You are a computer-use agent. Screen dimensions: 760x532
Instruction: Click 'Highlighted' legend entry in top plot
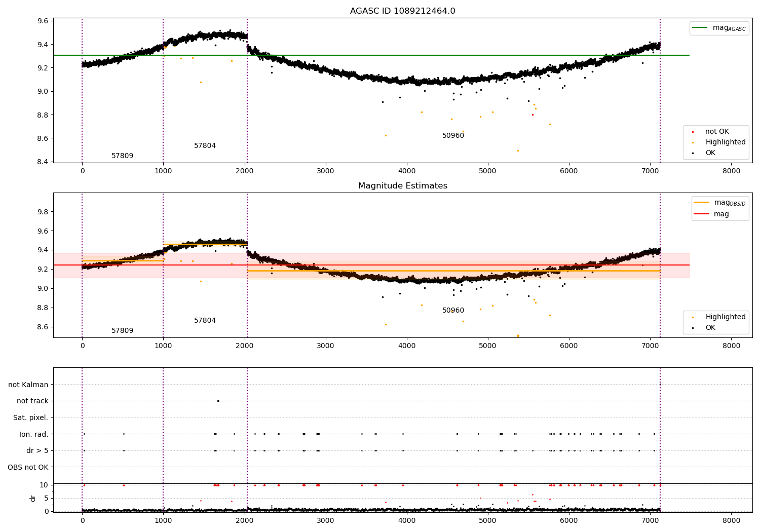click(719, 142)
